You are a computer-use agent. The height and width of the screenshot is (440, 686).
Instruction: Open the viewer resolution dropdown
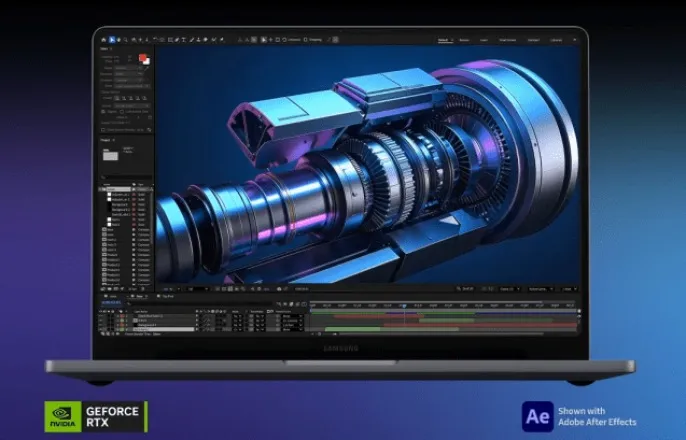(x=198, y=289)
